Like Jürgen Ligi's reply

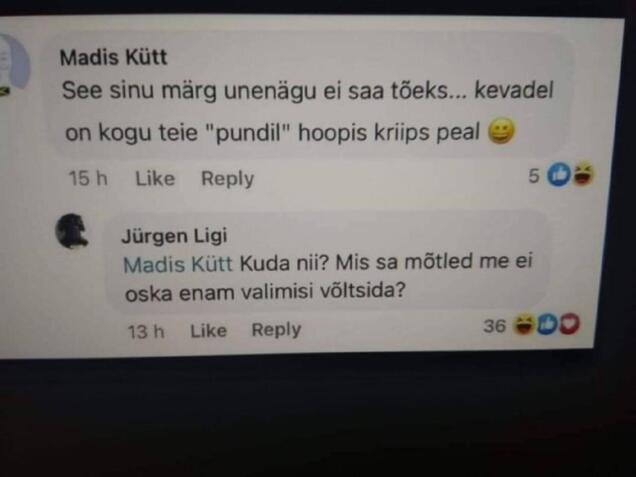tap(208, 331)
